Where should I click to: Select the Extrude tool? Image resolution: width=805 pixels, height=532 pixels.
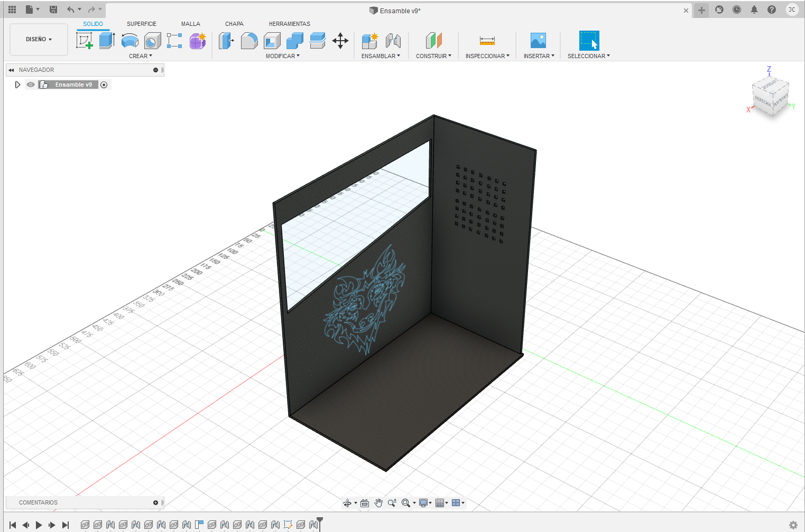pyautogui.click(x=107, y=41)
